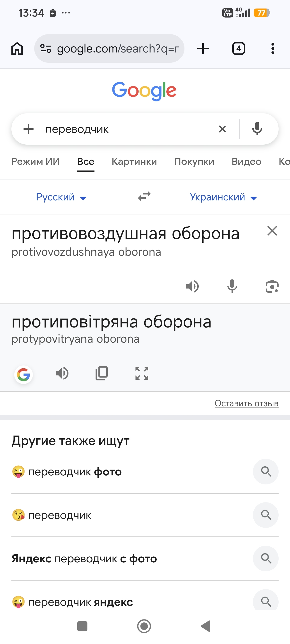The width and height of the screenshot is (290, 644).
Task: Open the Украинский target language dropdown
Action: (x=223, y=197)
